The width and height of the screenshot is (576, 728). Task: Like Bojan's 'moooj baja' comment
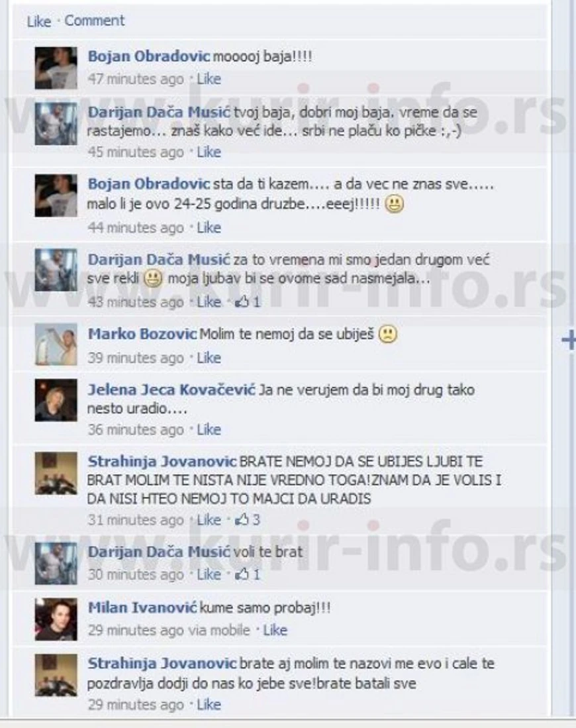pyautogui.click(x=209, y=79)
